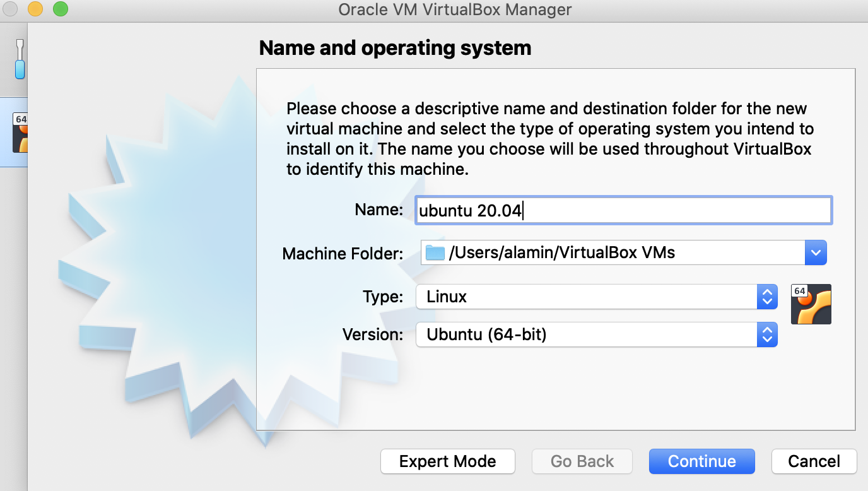This screenshot has width=868, height=491.
Task: Continue to the next wizard step
Action: (702, 461)
